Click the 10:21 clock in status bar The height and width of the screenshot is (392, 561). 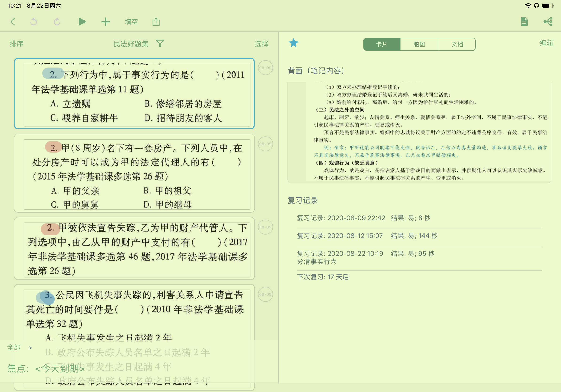click(15, 5)
